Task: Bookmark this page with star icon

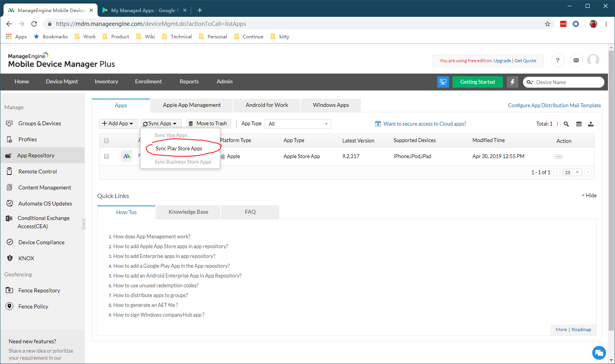Action: click(548, 24)
